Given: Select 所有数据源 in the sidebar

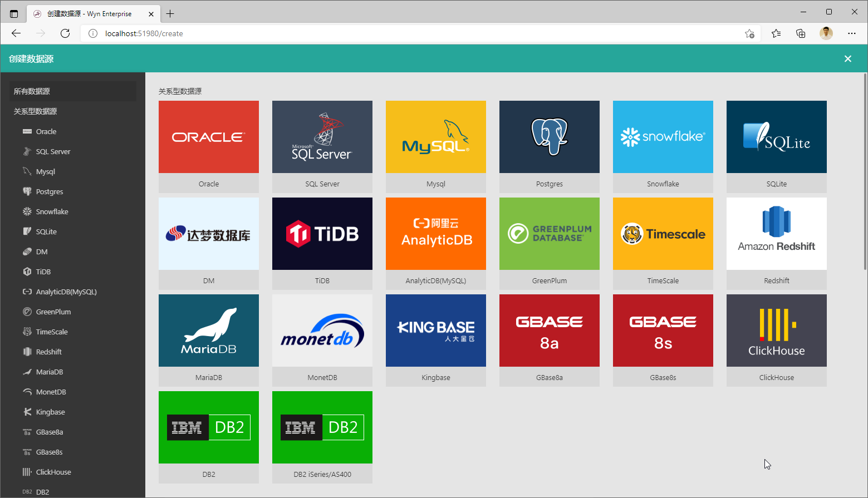Looking at the screenshot, I should (73, 91).
